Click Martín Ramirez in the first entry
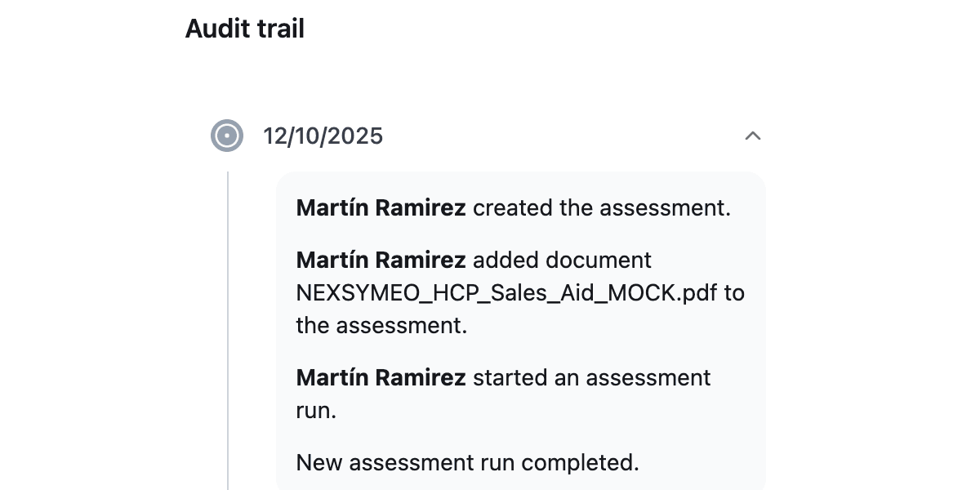Screen dimensions: 980x490 tap(381, 207)
